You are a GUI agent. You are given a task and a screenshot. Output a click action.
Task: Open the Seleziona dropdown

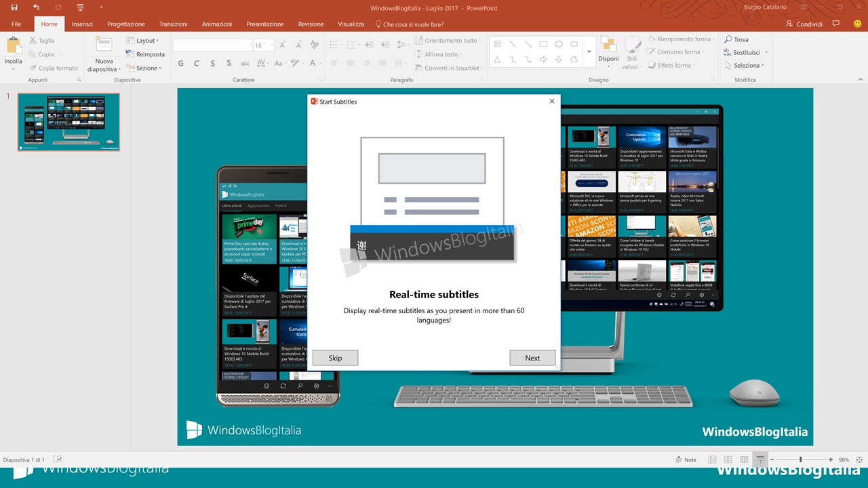point(744,66)
